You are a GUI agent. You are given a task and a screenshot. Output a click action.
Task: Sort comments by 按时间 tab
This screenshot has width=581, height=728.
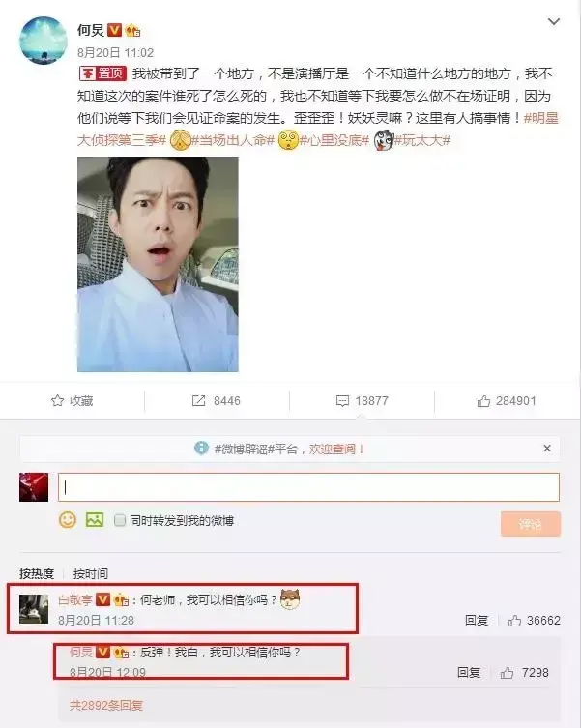(91, 574)
